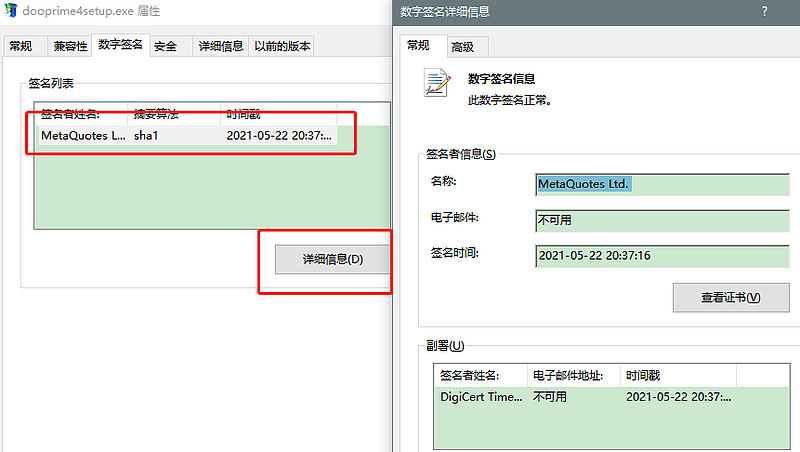This screenshot has height=452, width=800.
Task: Go to the 以前的版本 tab
Action: (282, 46)
